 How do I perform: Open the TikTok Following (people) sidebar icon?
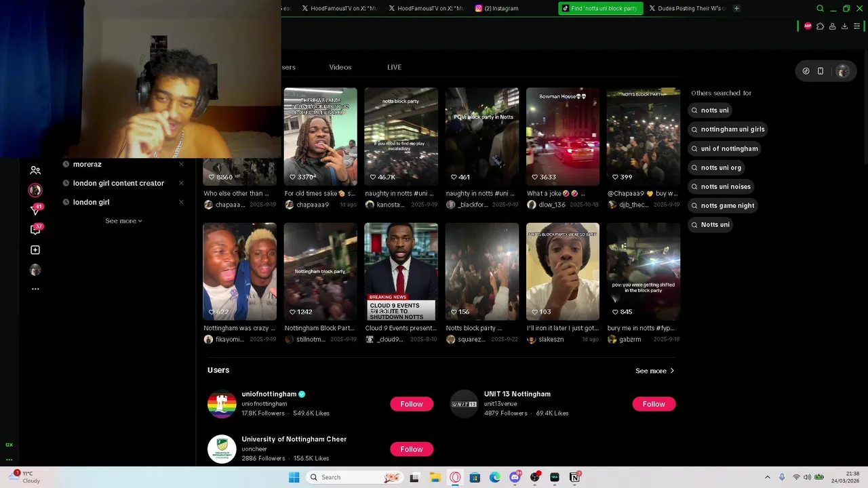pos(35,170)
